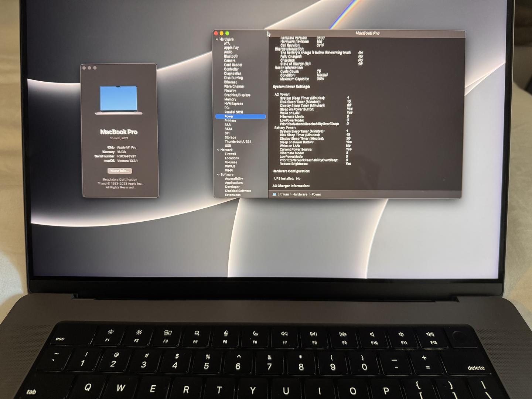Open the NVMExpress entry
The width and height of the screenshot is (532, 399).
(233, 104)
